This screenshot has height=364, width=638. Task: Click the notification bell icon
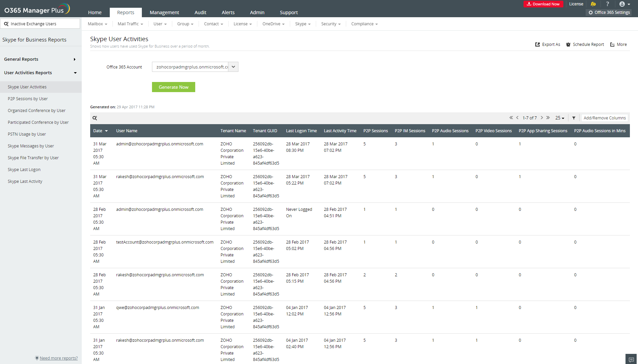click(x=593, y=4)
